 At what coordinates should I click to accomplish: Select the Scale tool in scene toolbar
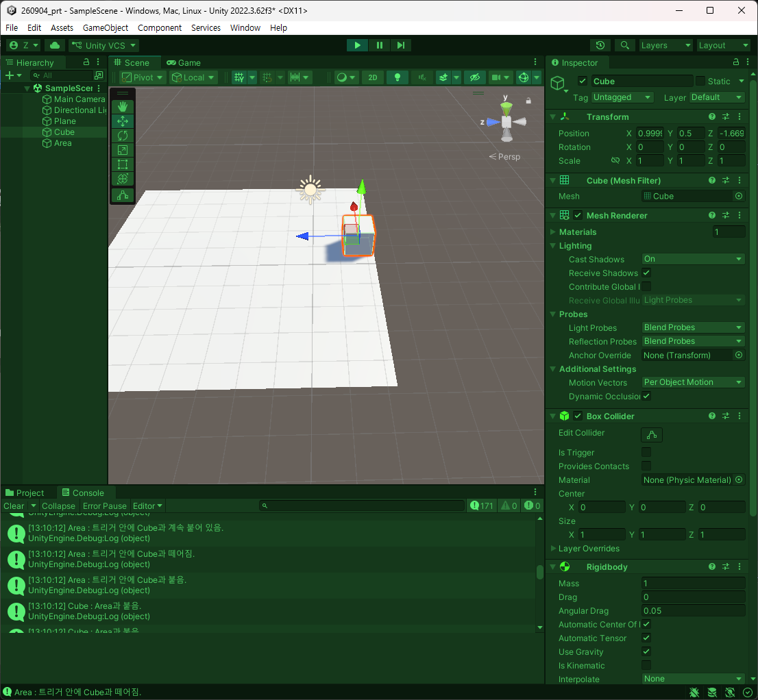point(122,150)
